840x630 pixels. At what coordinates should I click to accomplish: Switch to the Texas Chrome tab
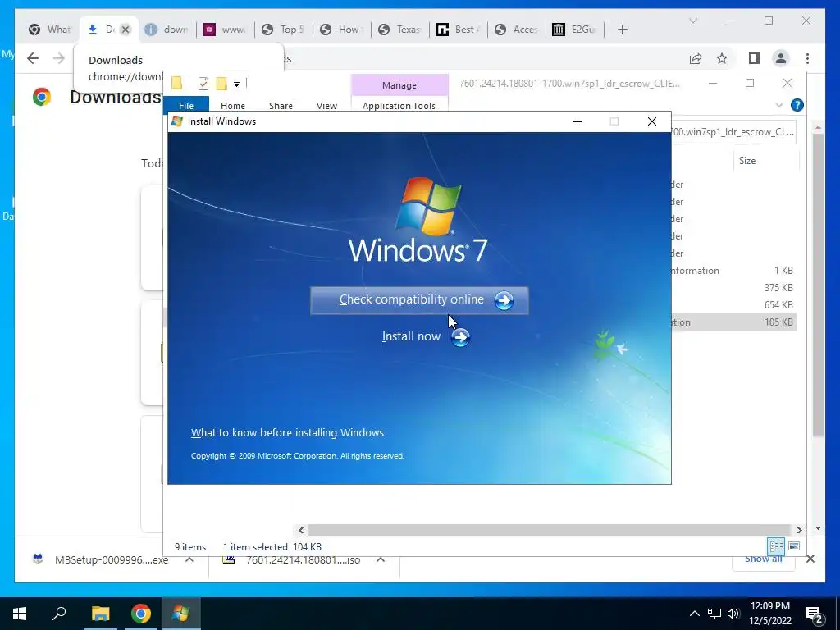[x=399, y=30]
